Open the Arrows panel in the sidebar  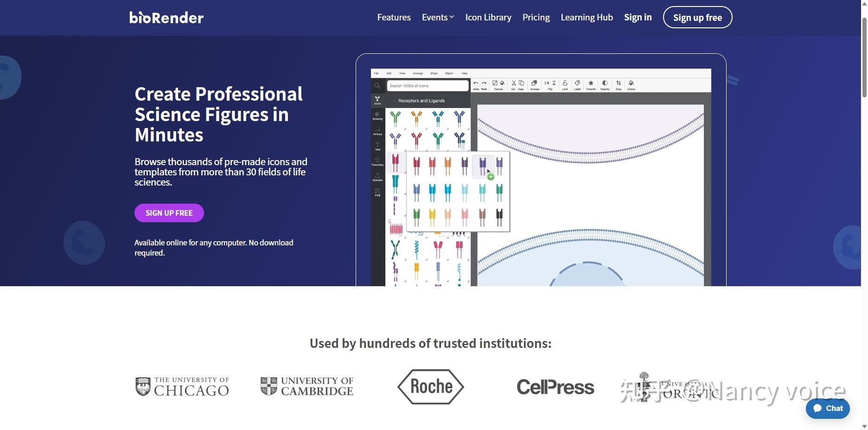(377, 131)
